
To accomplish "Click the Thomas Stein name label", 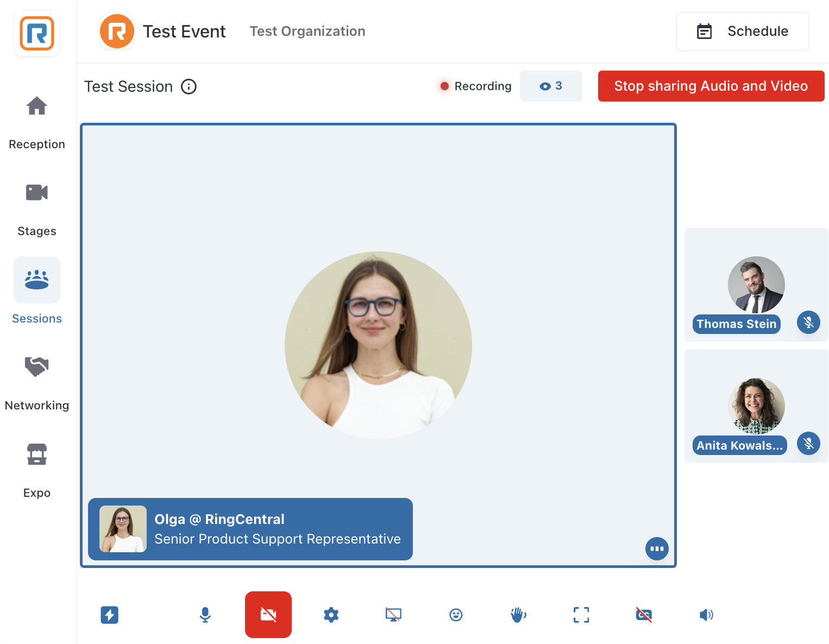I will (x=737, y=324).
